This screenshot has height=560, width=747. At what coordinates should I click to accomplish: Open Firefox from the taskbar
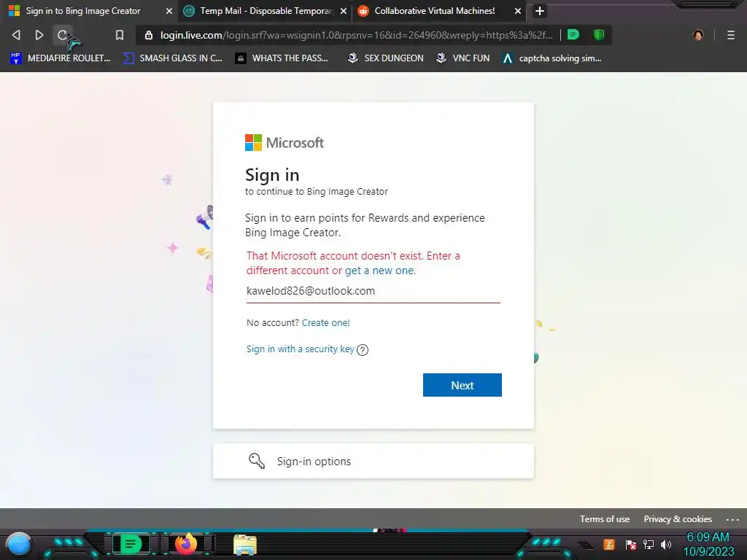(x=186, y=544)
